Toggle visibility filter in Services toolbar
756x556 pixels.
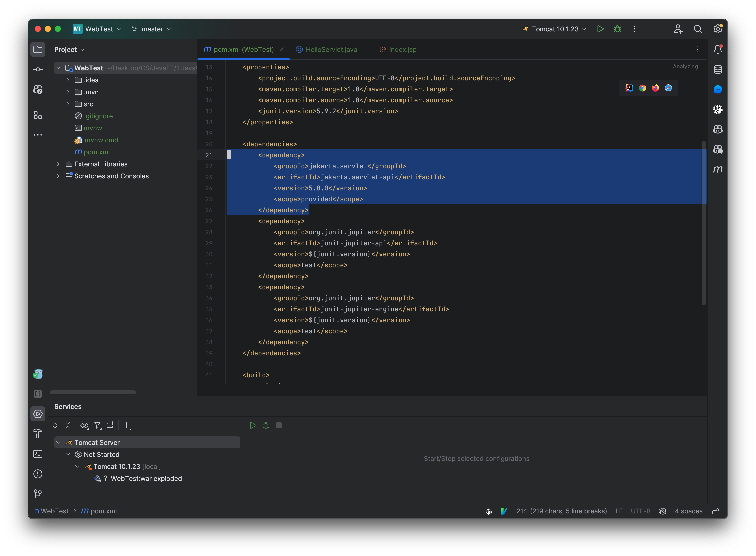[84, 425]
